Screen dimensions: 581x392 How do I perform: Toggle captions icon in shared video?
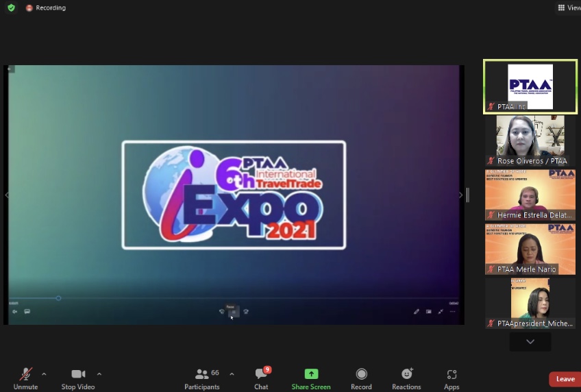[x=27, y=311]
